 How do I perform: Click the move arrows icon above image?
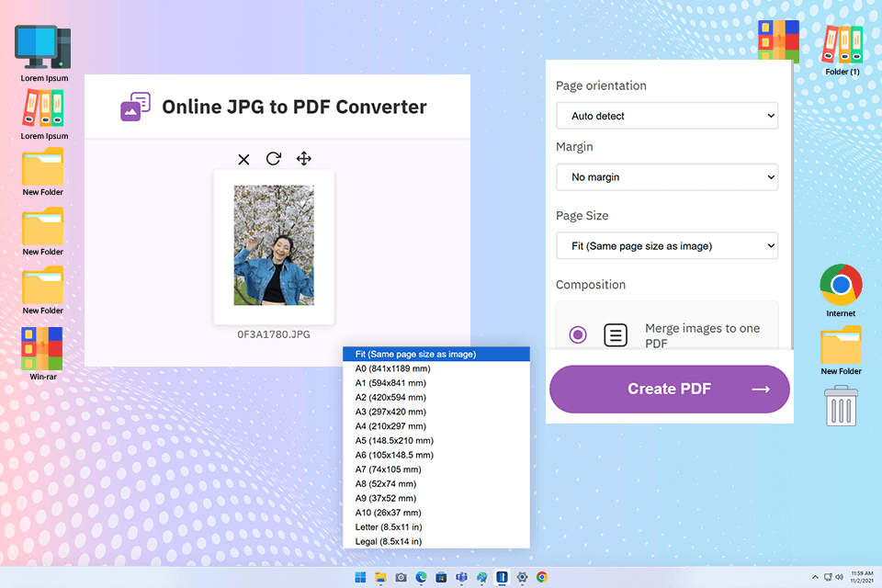(304, 159)
